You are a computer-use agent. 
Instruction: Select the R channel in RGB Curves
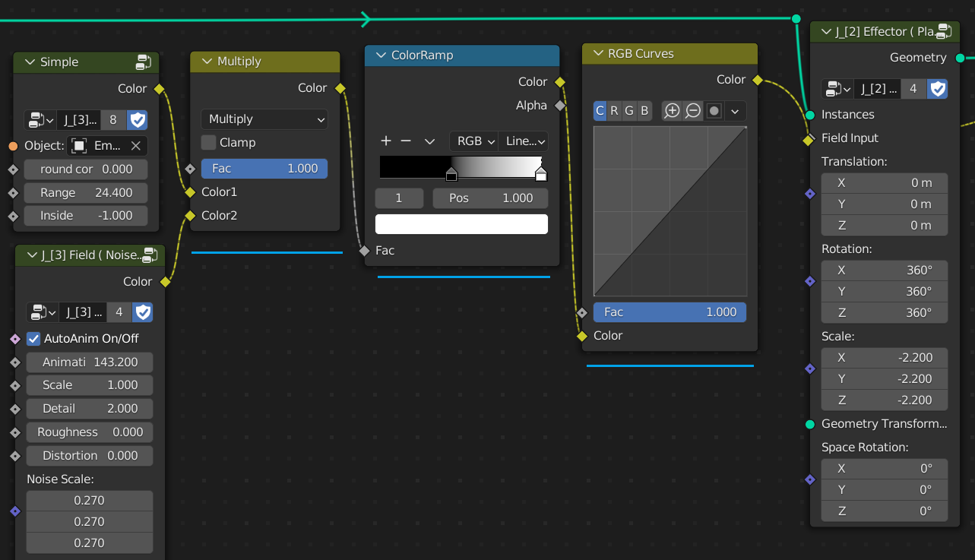(614, 111)
